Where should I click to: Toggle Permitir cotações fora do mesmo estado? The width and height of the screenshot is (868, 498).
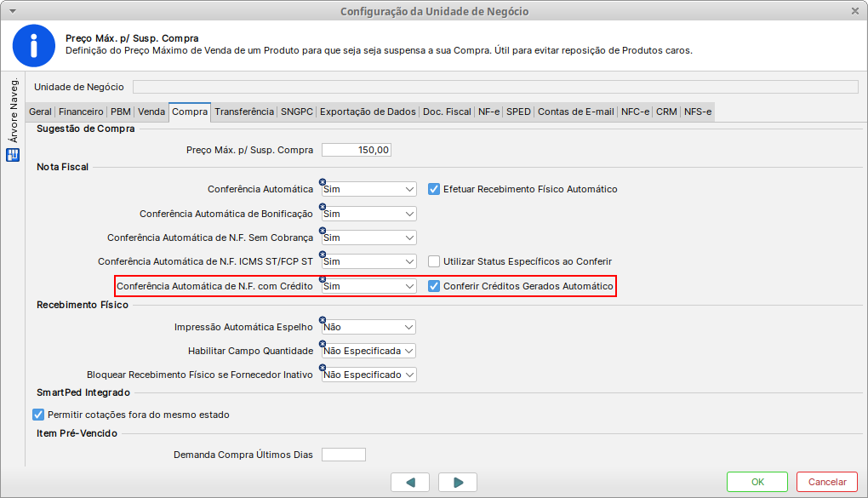[x=37, y=415]
